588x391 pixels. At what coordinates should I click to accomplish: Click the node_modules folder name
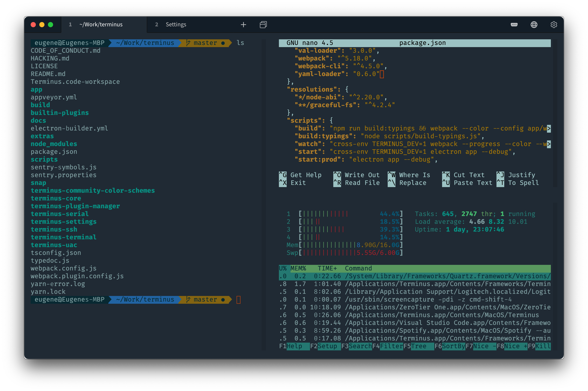click(x=54, y=144)
